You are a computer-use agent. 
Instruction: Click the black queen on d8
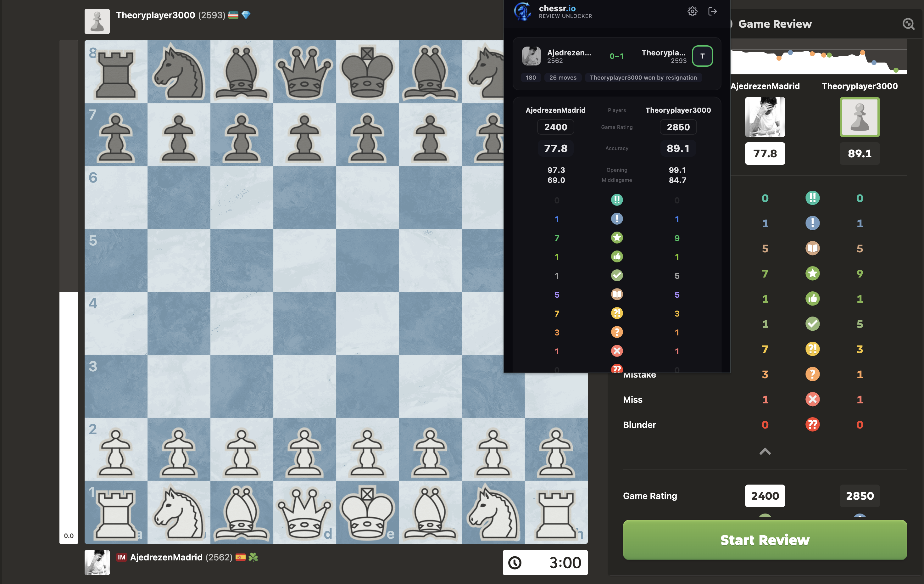[305, 72]
